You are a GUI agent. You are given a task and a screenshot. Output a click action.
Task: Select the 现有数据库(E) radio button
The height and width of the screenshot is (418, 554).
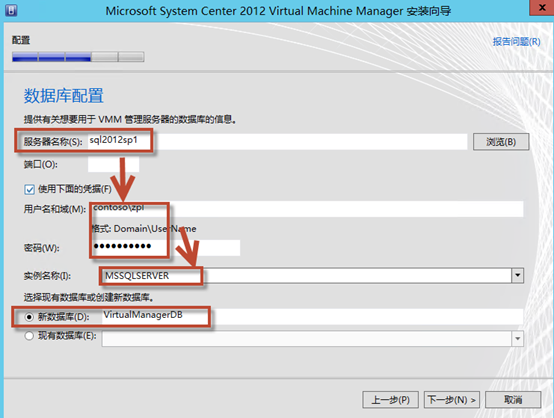29,336
